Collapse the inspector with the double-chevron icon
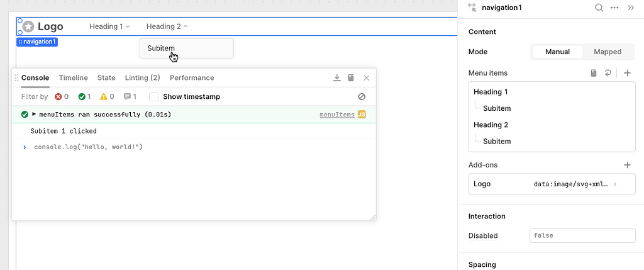The height and width of the screenshot is (270, 644). pyautogui.click(x=631, y=8)
